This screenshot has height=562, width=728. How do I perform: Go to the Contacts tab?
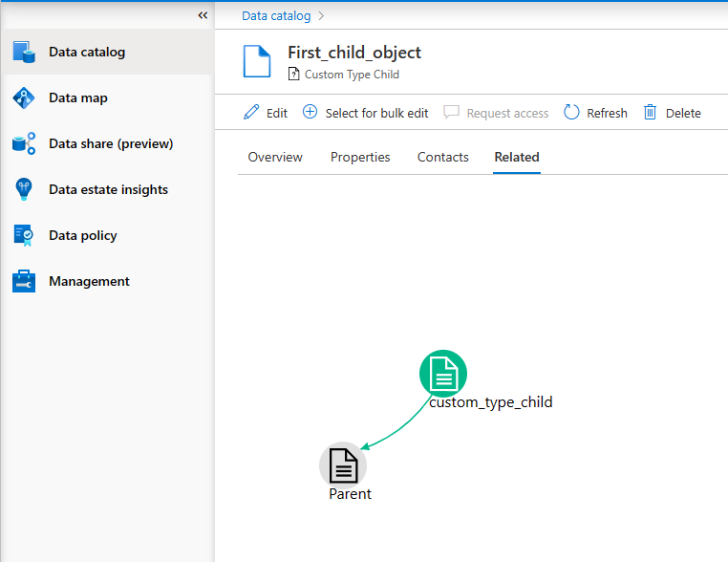[443, 157]
